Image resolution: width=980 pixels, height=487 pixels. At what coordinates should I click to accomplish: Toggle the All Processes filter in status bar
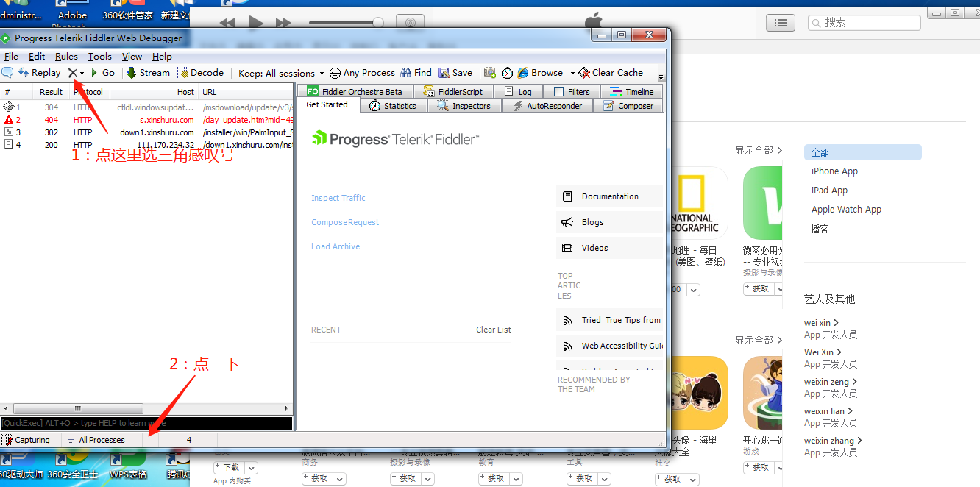(95, 440)
